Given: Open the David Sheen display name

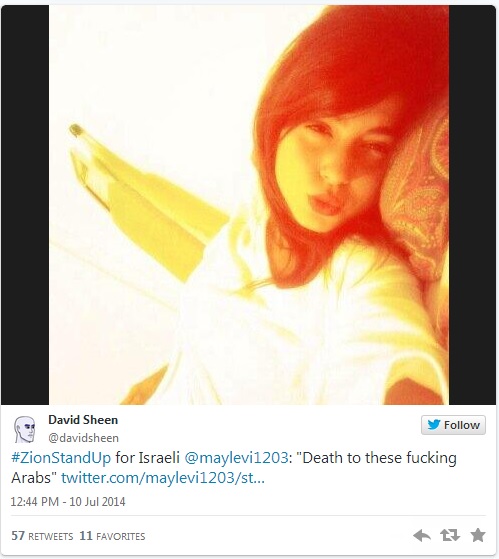Looking at the screenshot, I should click(83, 420).
